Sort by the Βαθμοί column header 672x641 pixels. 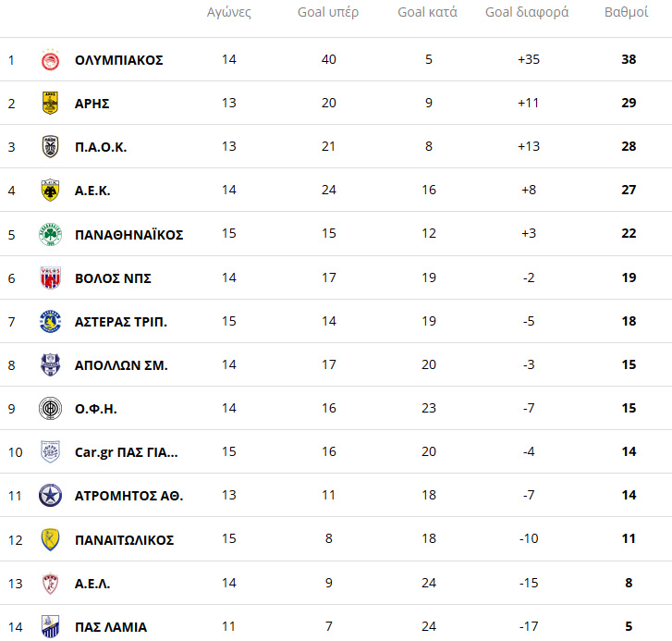point(626,12)
